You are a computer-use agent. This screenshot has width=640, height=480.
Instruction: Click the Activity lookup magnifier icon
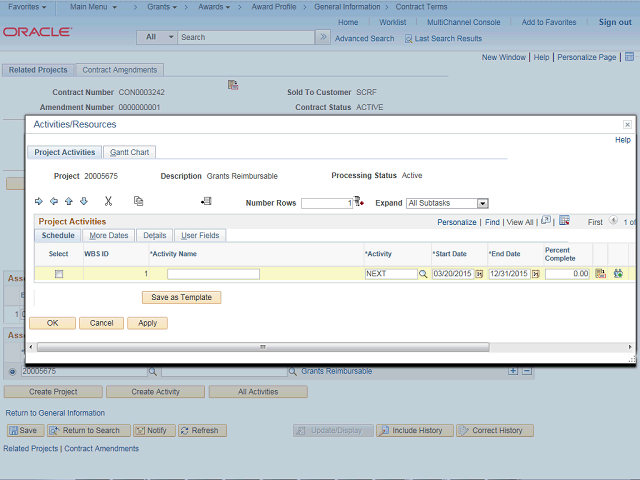tap(423, 273)
